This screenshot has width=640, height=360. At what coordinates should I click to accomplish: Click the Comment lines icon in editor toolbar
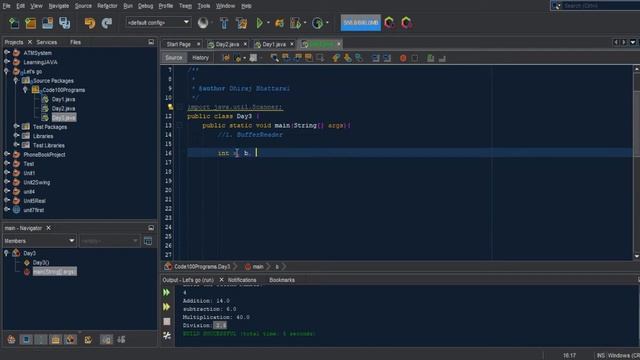[430, 58]
